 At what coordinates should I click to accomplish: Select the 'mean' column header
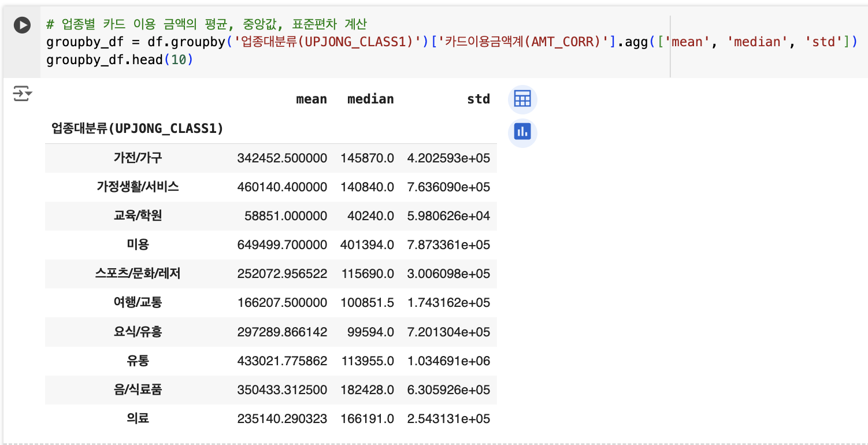pyautogui.click(x=311, y=99)
